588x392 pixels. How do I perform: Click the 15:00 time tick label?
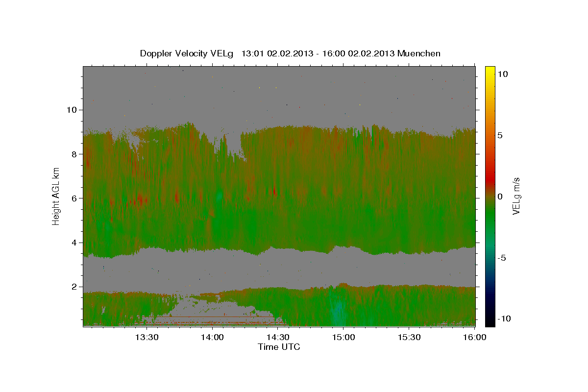[343, 337]
